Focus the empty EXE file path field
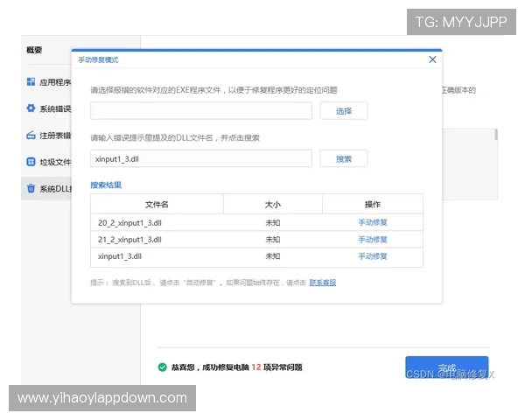Image resolution: width=525 pixels, height=420 pixels. pos(201,111)
